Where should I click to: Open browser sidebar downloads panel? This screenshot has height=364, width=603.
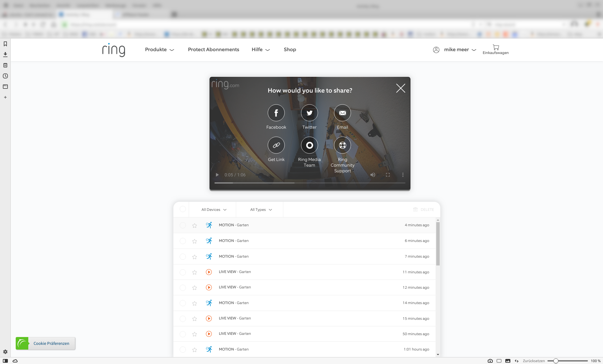tap(5, 55)
